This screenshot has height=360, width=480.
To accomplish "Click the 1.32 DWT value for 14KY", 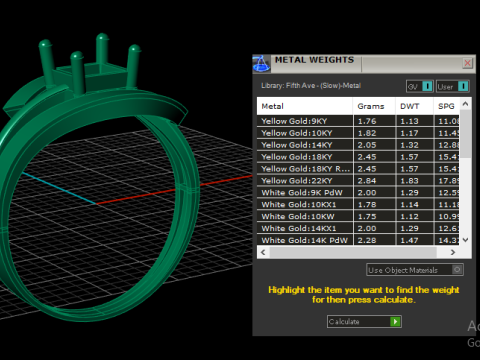I will 409,145.
